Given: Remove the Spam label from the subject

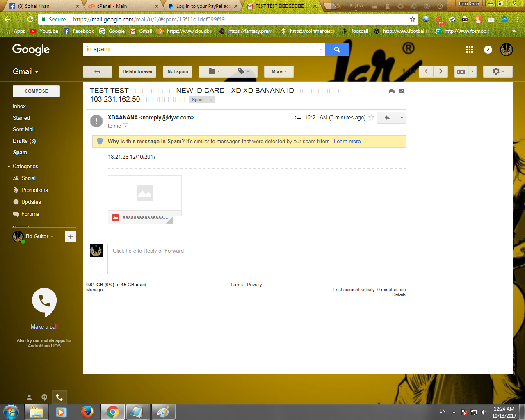Looking at the screenshot, I should [x=210, y=100].
